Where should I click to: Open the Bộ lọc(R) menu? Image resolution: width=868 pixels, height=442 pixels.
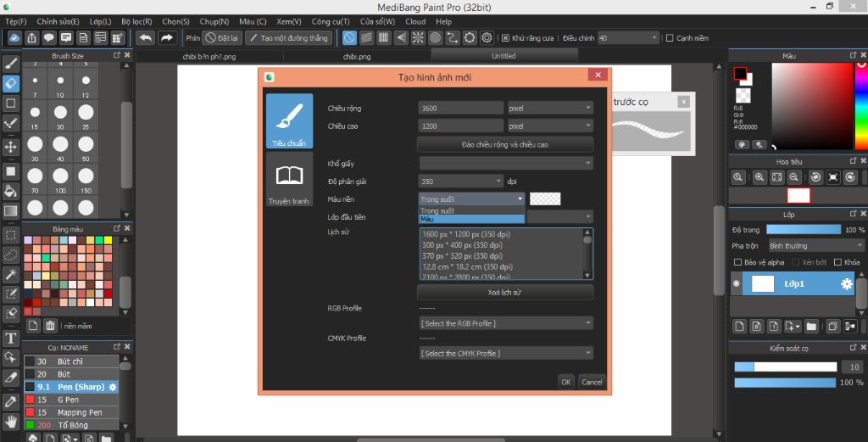coord(136,21)
